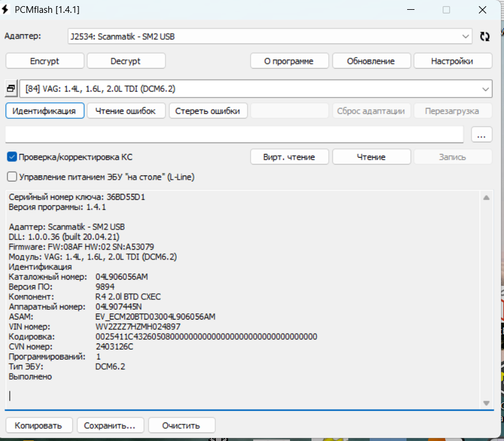Click Чтение ошибок button
The width and height of the screenshot is (504, 441).
point(126,111)
